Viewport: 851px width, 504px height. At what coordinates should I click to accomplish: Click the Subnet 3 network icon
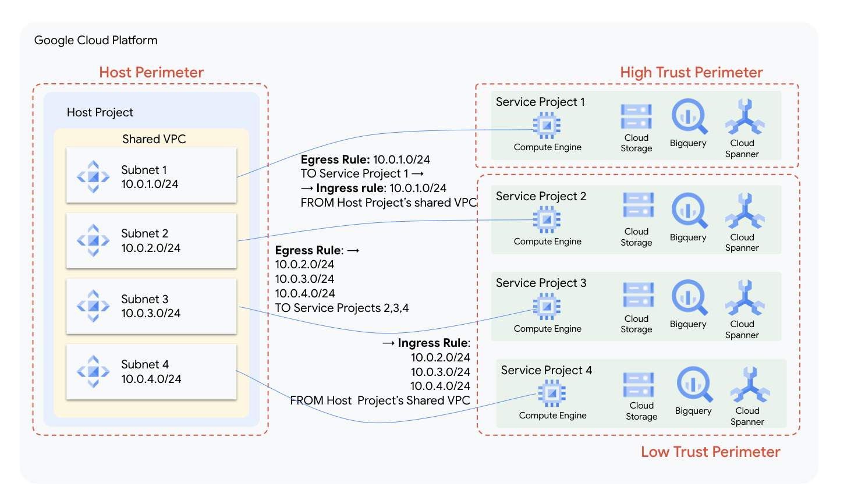[x=93, y=306]
